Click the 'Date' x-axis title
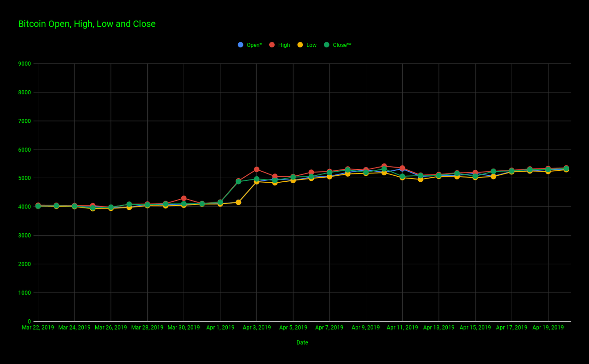The width and height of the screenshot is (589, 364). pos(302,342)
